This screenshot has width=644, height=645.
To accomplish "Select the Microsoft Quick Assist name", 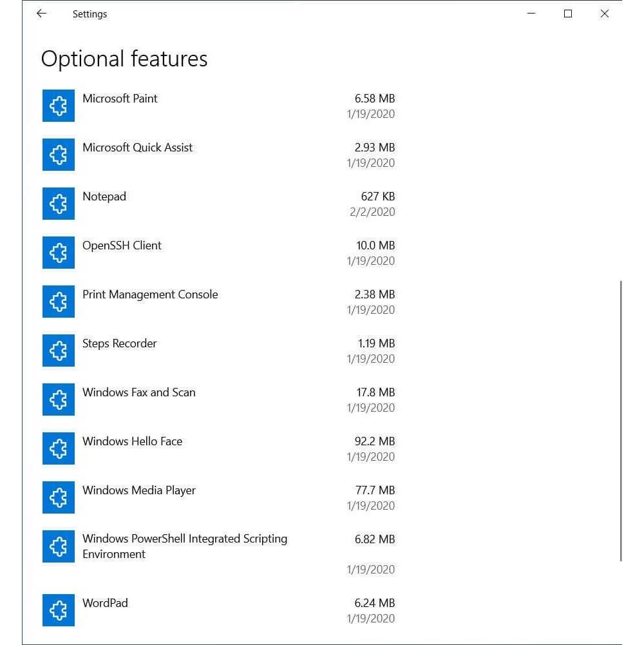I will pyautogui.click(x=137, y=148).
